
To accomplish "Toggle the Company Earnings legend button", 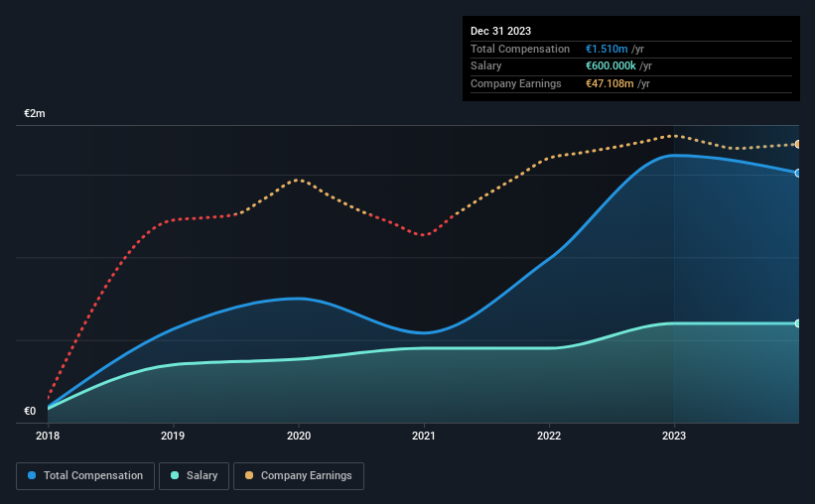I will click(x=299, y=476).
